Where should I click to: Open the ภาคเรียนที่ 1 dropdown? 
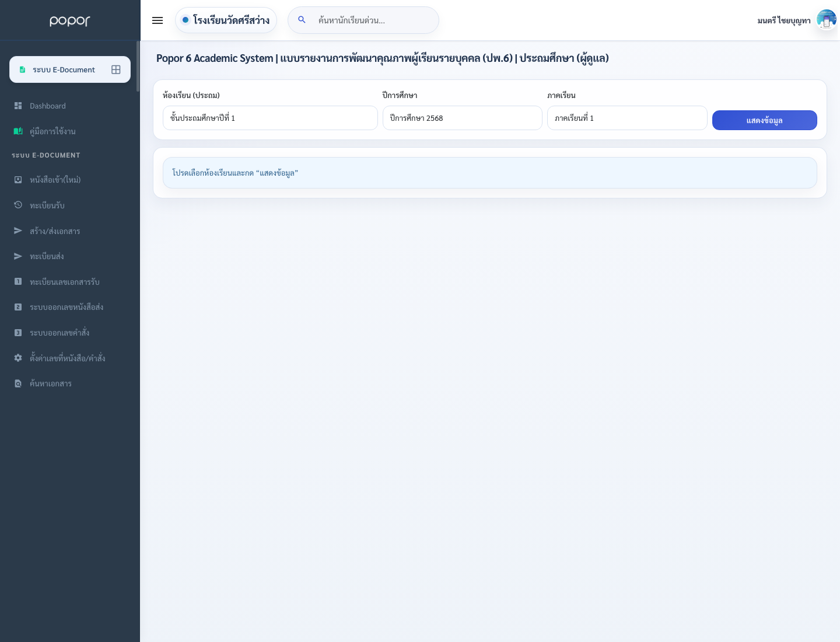click(627, 118)
